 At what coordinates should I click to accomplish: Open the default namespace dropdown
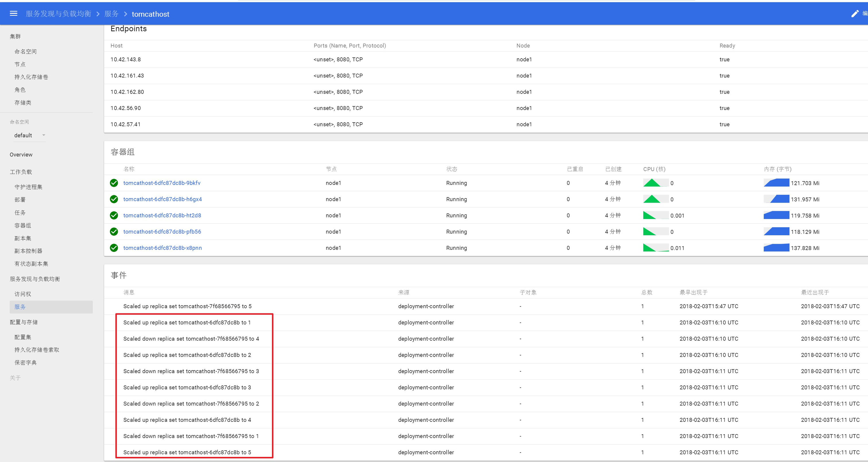pos(29,135)
